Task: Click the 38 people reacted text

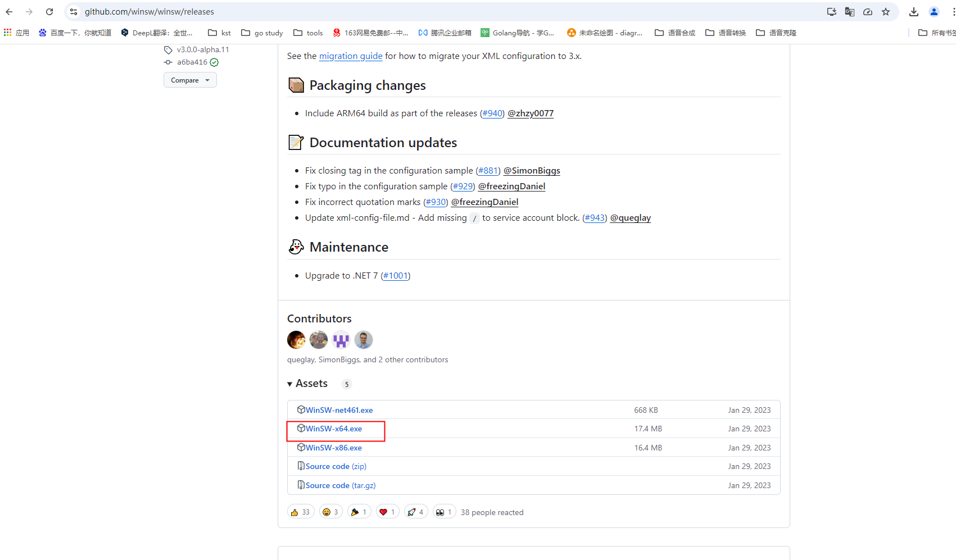Action: coord(492,512)
